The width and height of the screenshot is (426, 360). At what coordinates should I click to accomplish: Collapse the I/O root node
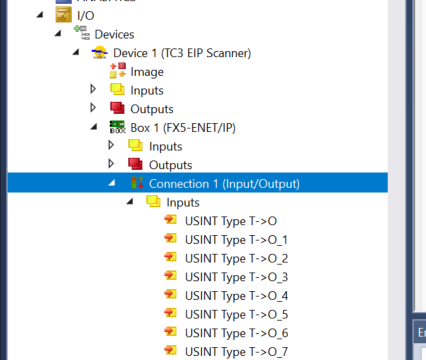click(40, 14)
